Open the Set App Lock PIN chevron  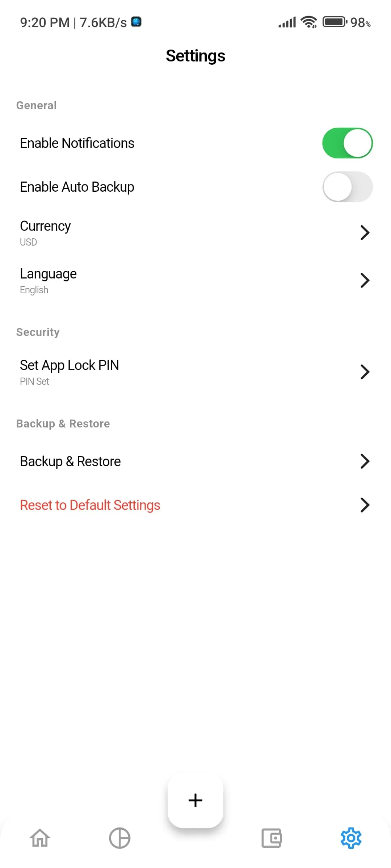point(365,372)
